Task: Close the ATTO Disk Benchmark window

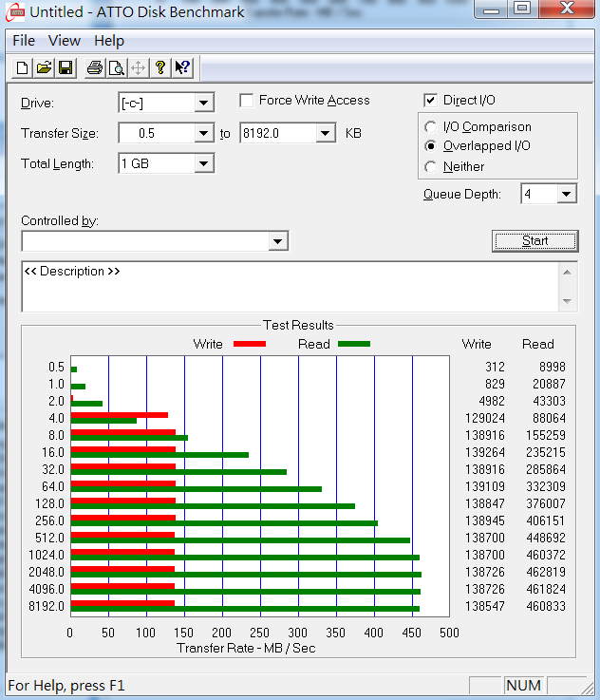Action: click(x=567, y=9)
